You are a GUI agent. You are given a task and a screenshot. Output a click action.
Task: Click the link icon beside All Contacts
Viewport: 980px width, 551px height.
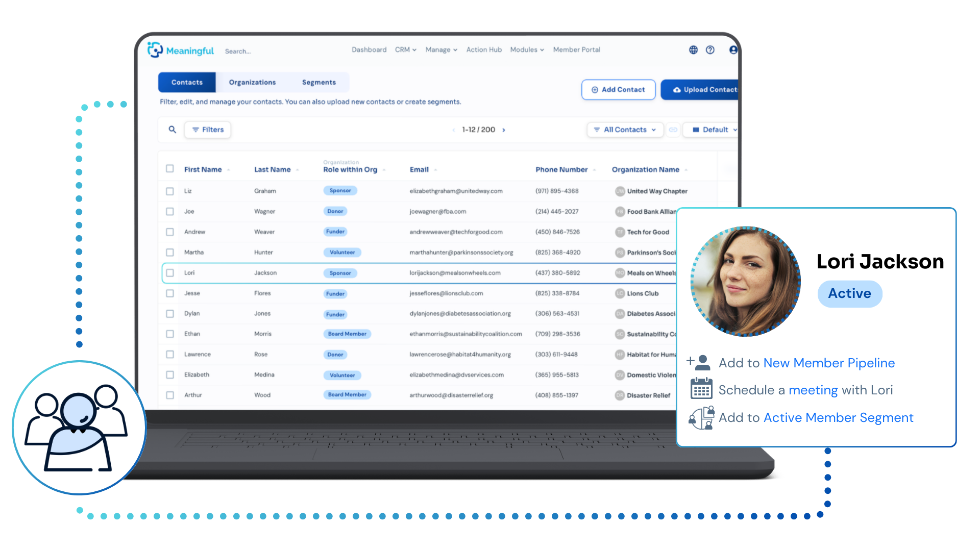[673, 130]
